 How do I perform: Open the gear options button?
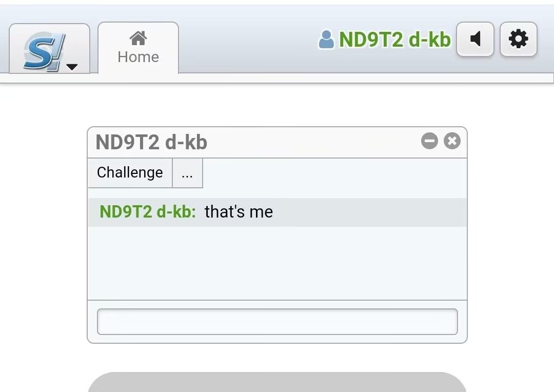pyautogui.click(x=518, y=39)
